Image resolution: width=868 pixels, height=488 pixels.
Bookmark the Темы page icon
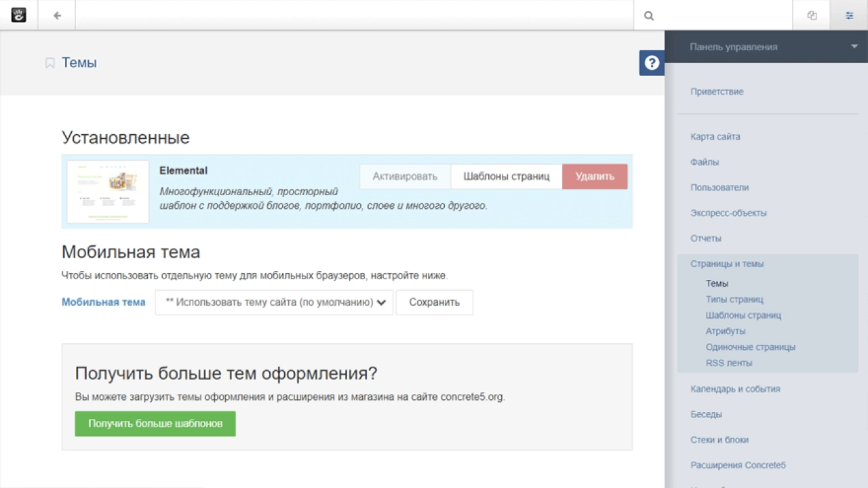[x=50, y=63]
